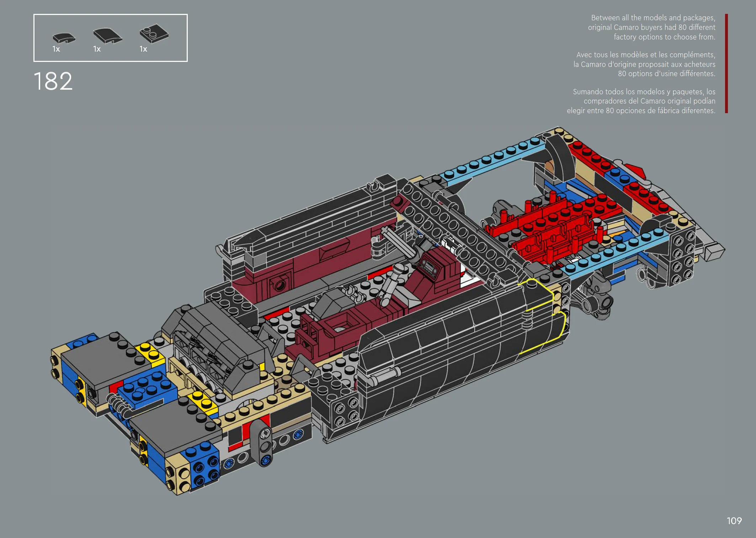Click the English Camaro fact paragraph
Image resolution: width=756 pixels, height=538 pixels.
(x=651, y=27)
